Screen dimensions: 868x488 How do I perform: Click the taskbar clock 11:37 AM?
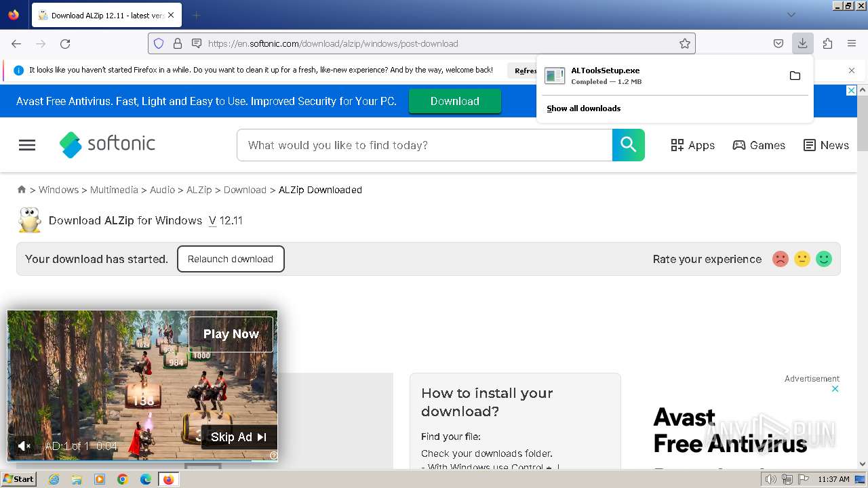point(833,479)
